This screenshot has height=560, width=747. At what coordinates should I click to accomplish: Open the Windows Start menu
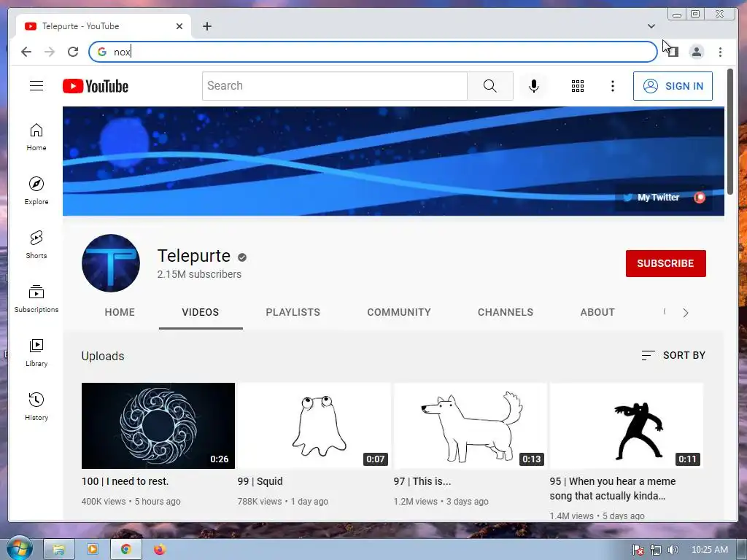(x=18, y=548)
